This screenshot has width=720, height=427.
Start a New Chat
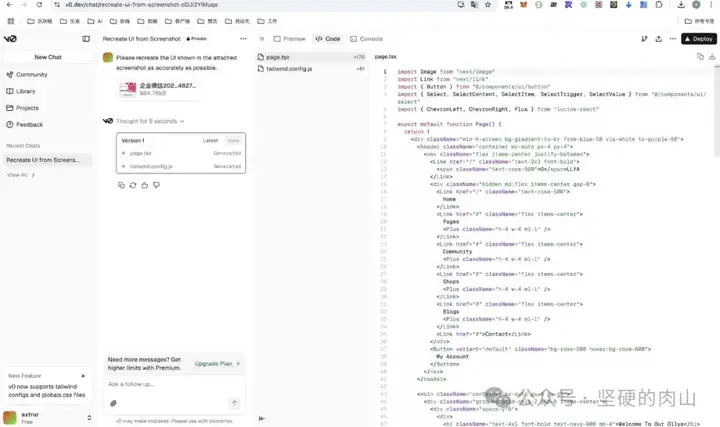[x=48, y=57]
